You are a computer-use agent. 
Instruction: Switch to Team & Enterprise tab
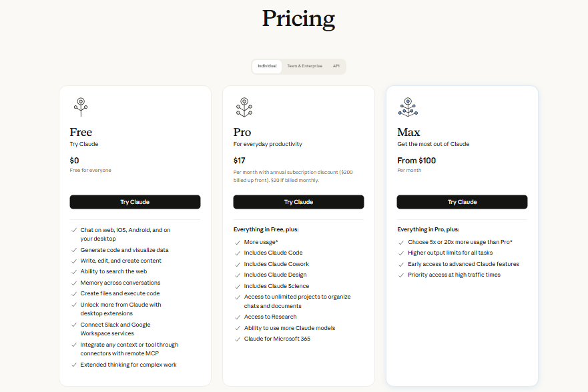[304, 66]
